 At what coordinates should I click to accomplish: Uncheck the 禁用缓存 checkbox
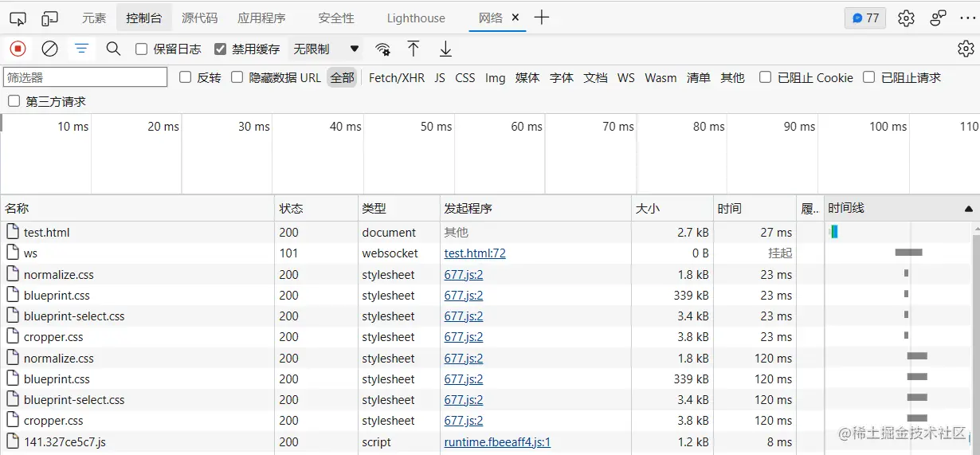(221, 49)
